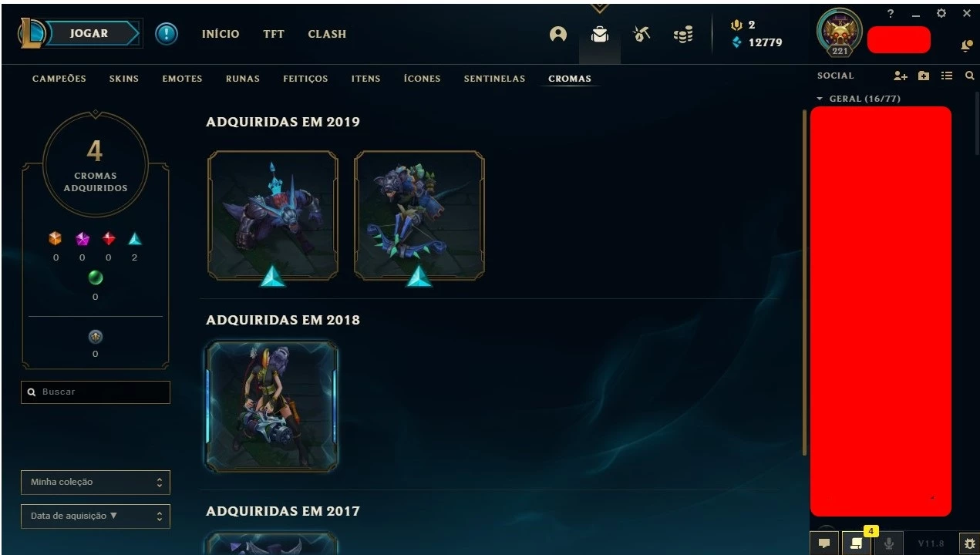Screen dimensions: 980x555
Task: Search friends with the Social magnifier icon
Action: click(x=970, y=76)
